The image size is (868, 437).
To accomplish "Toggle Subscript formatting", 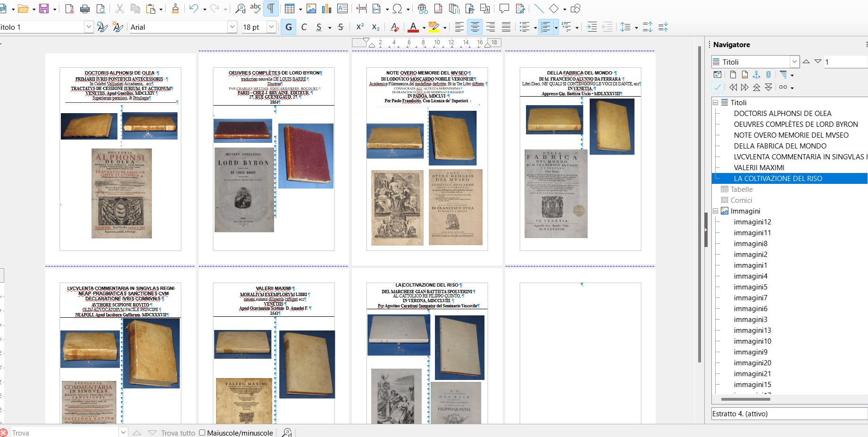I will (x=376, y=27).
